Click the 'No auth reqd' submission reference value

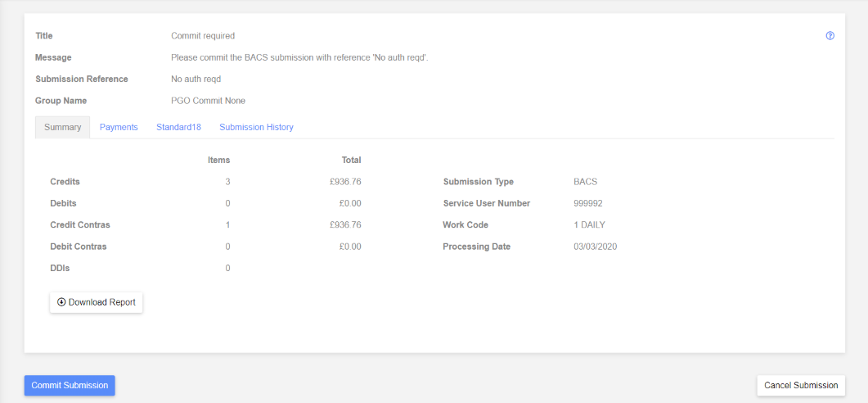[x=196, y=79]
